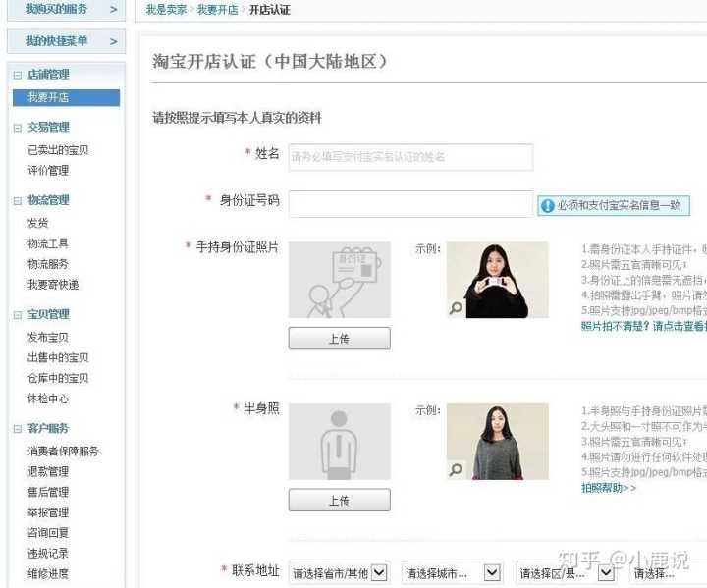
Task: Open the 拍照帮助 help link
Action: coord(608,488)
